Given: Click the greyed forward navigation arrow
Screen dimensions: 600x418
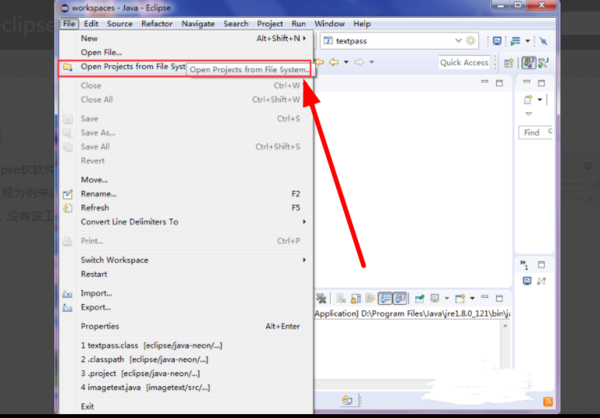Looking at the screenshot, I should pyautogui.click(x=359, y=62).
